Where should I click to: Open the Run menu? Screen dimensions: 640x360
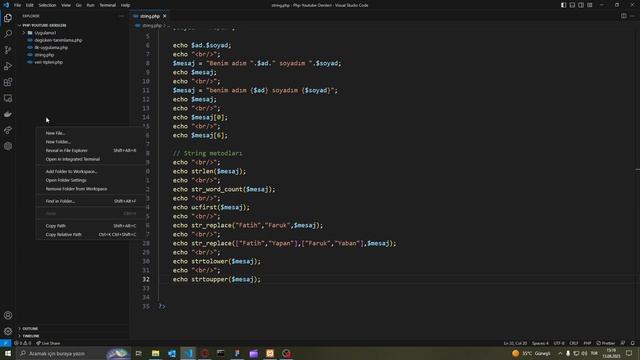pyautogui.click(x=90, y=5)
